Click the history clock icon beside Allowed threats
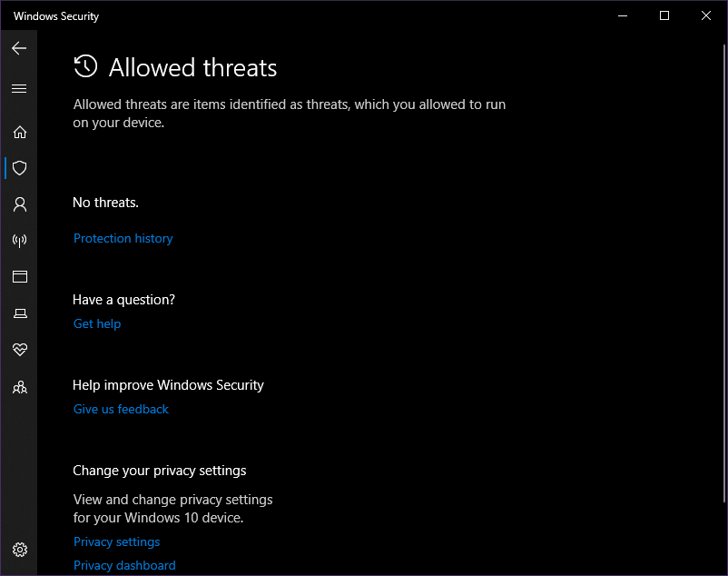Viewport: 728px width, 576px height. point(85,66)
